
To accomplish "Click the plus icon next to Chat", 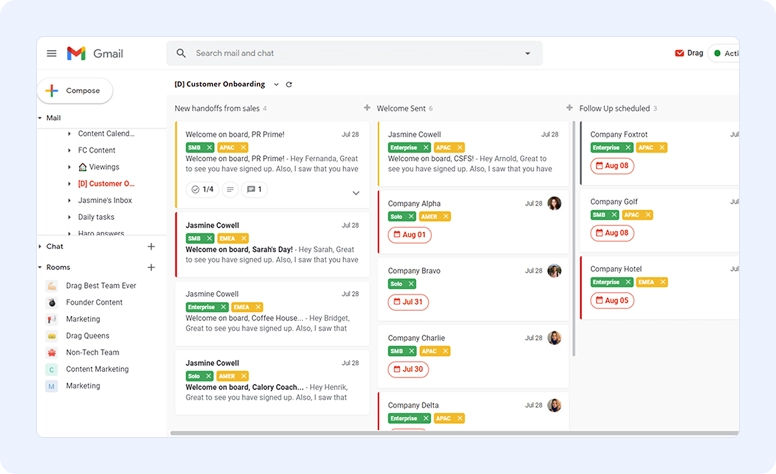I will pos(151,246).
